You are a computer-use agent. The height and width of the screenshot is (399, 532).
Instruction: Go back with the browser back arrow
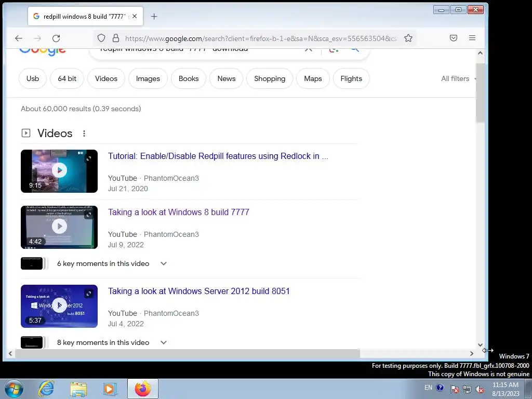[19, 38]
